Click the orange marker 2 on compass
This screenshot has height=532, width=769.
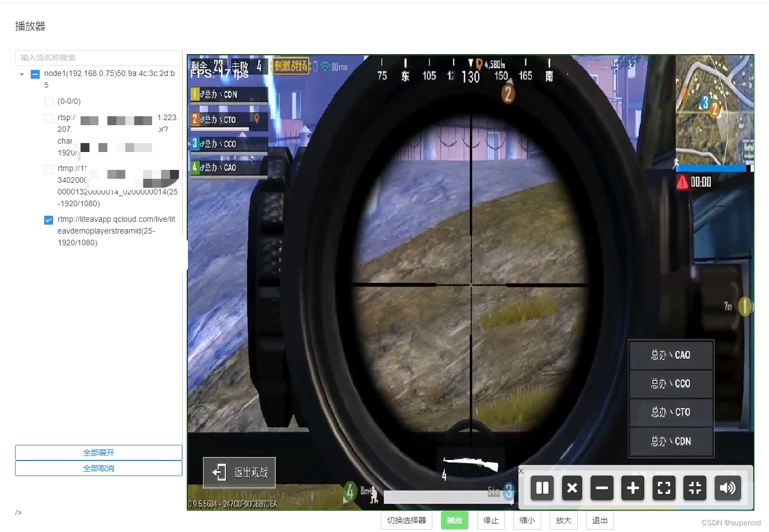pyautogui.click(x=508, y=93)
